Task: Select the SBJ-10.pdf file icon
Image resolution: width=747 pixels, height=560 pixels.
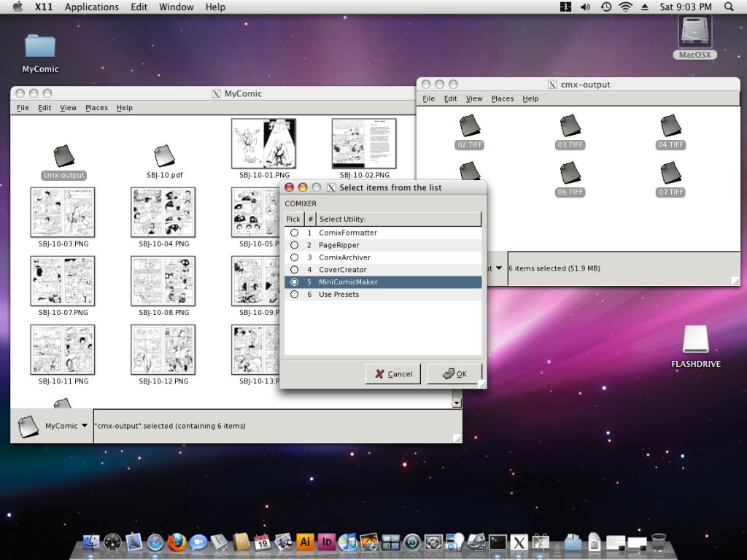Action: pyautogui.click(x=164, y=155)
